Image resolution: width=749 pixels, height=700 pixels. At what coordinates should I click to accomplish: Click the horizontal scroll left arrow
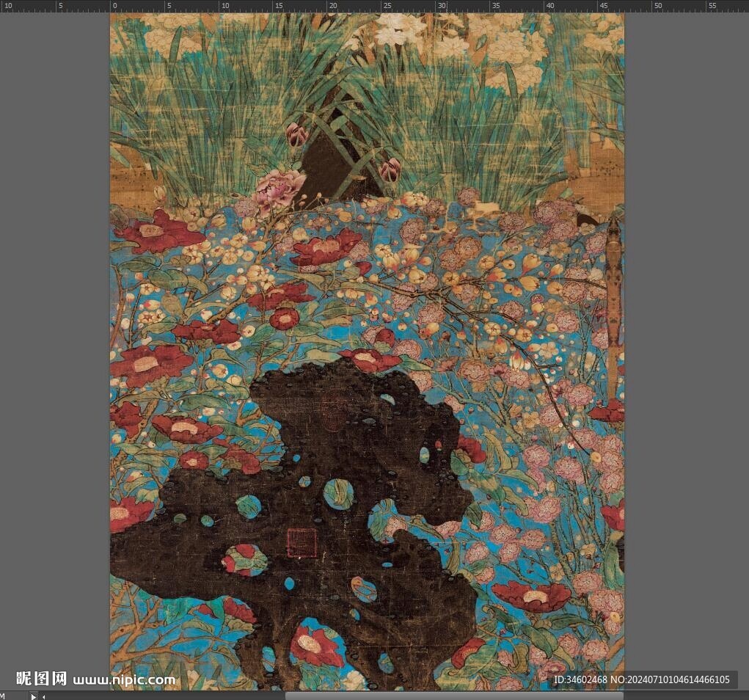click(43, 696)
